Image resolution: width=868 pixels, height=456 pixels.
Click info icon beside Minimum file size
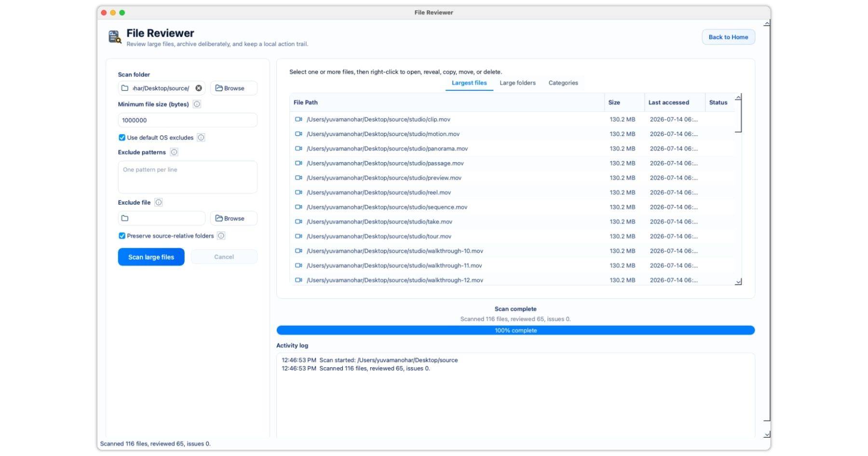197,104
